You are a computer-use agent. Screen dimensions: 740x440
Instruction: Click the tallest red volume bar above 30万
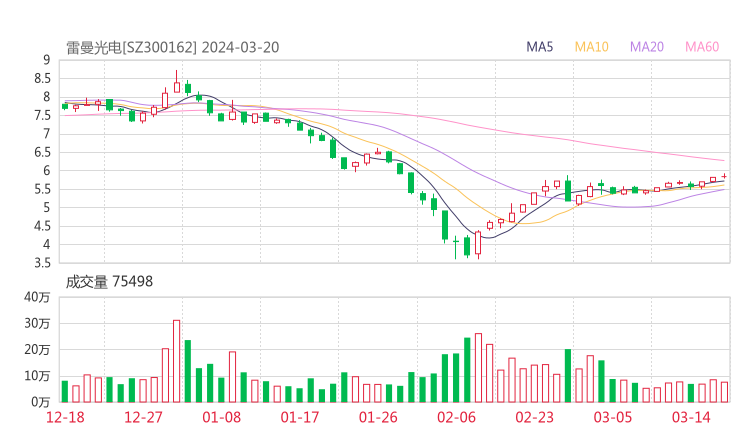[177, 361]
